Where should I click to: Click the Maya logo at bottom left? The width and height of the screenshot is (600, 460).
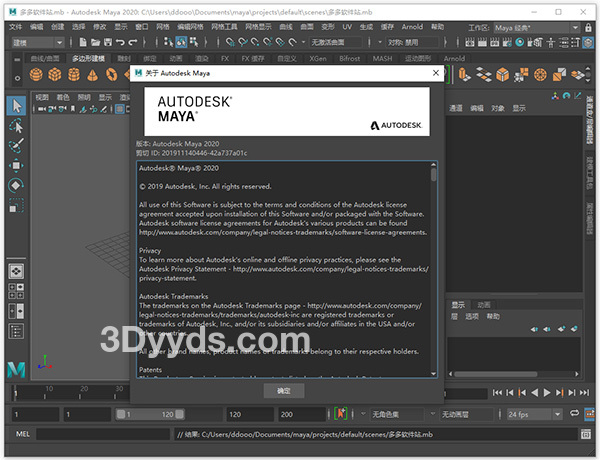click(15, 370)
